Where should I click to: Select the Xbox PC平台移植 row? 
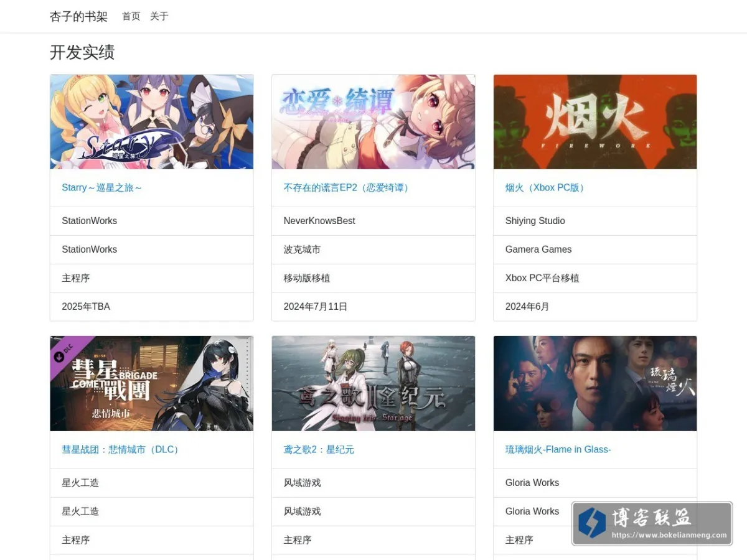click(595, 278)
